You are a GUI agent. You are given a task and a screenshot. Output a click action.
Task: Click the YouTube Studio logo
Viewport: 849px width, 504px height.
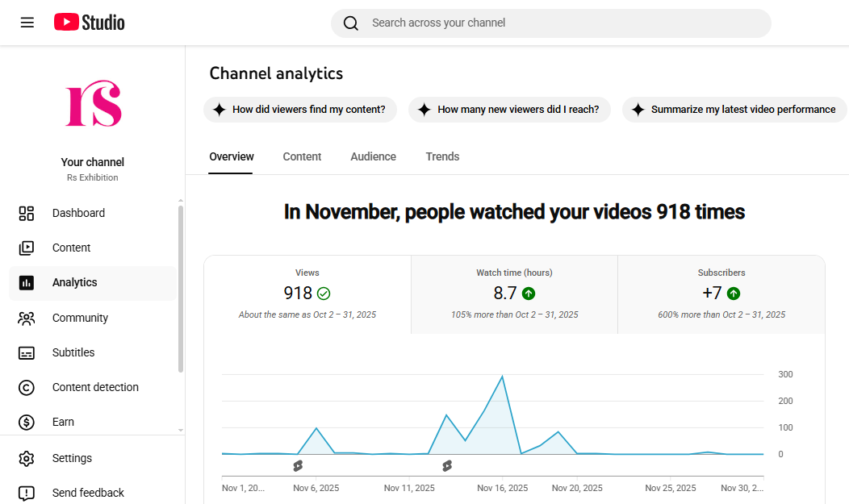coord(90,23)
